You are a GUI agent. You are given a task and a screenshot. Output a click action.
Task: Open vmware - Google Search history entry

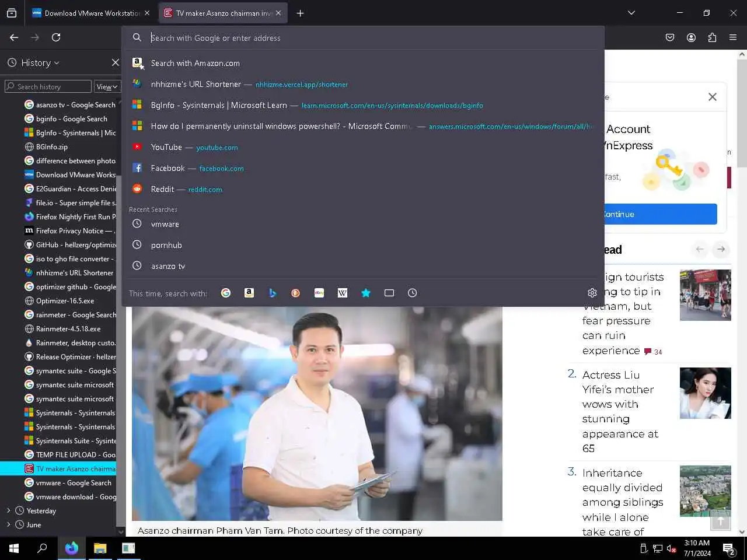tap(70, 483)
